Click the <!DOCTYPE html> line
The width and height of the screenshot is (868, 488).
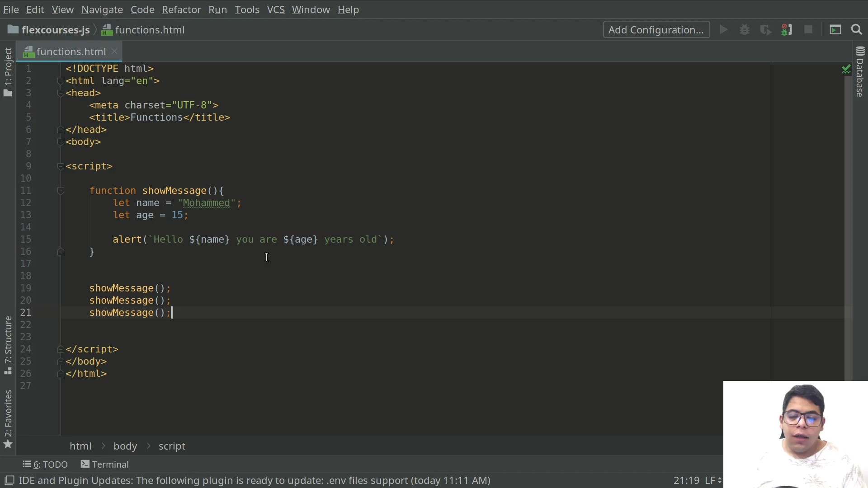click(x=109, y=69)
